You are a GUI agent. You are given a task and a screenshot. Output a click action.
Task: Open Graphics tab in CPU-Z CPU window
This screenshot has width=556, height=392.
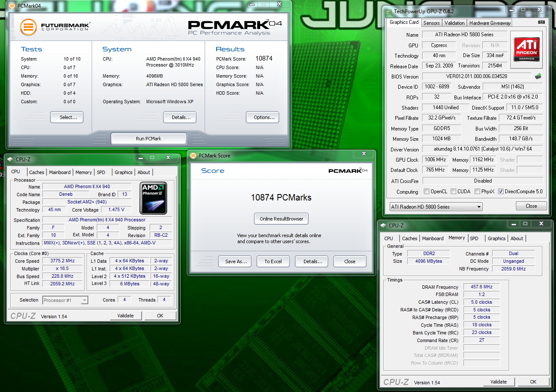click(124, 172)
